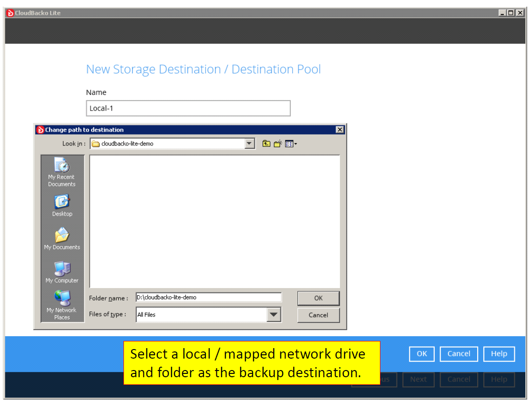
Task: Click the Folder name label
Action: pyautogui.click(x=109, y=298)
